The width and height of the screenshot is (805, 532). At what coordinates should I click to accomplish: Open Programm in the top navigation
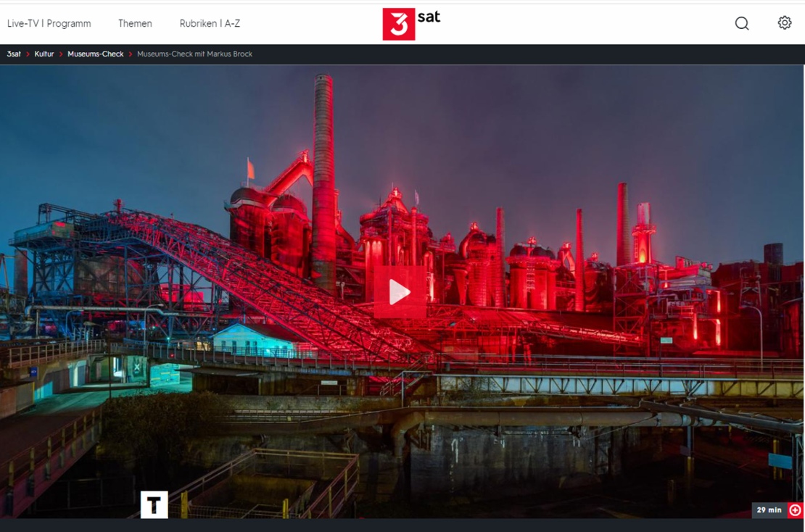[x=69, y=23]
